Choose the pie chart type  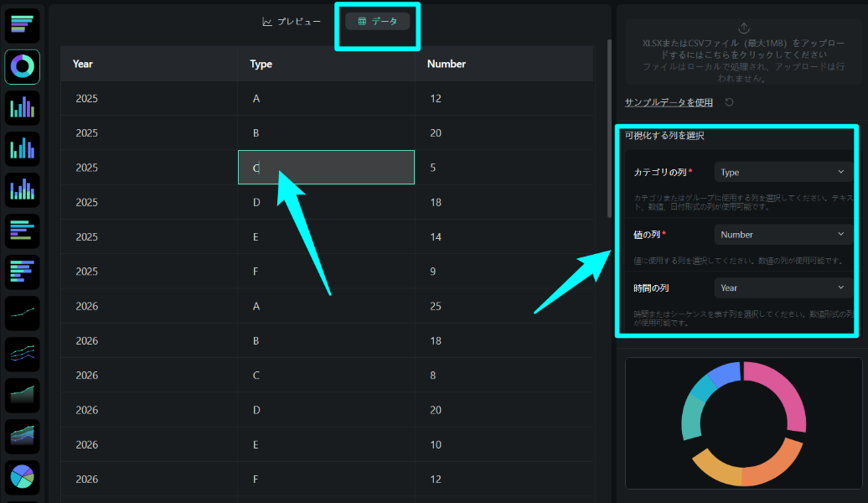pos(21,478)
